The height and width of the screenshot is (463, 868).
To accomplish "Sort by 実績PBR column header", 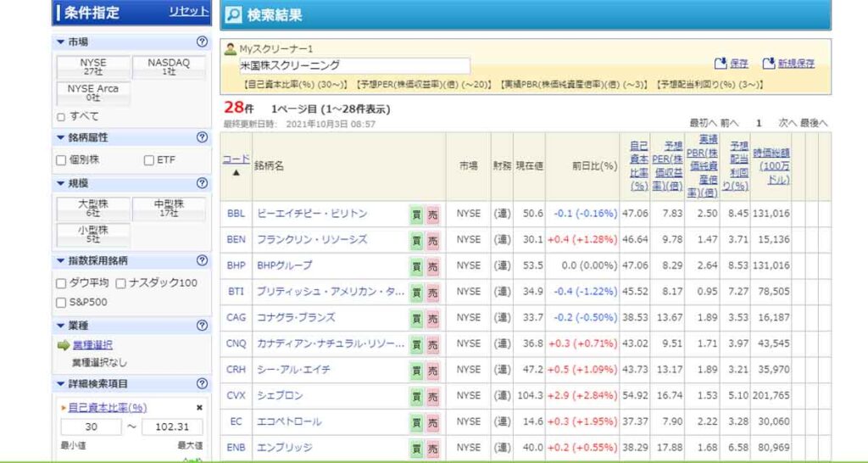I will 703,166.
